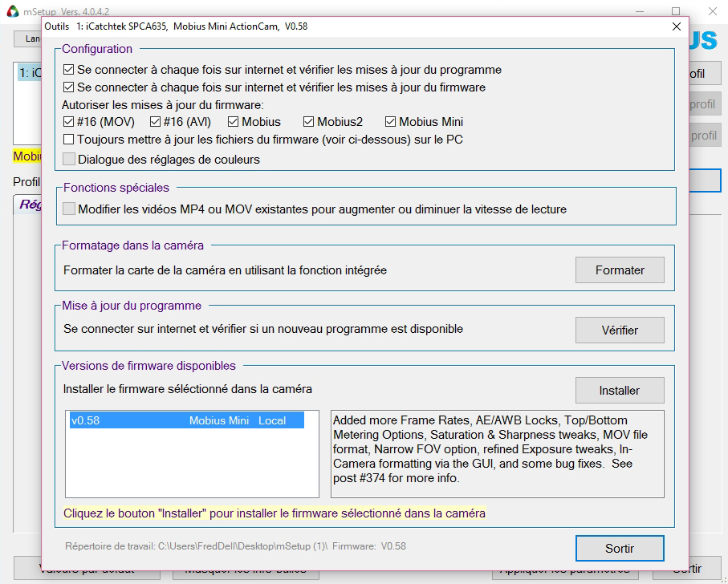Click the Formater button

pos(620,270)
